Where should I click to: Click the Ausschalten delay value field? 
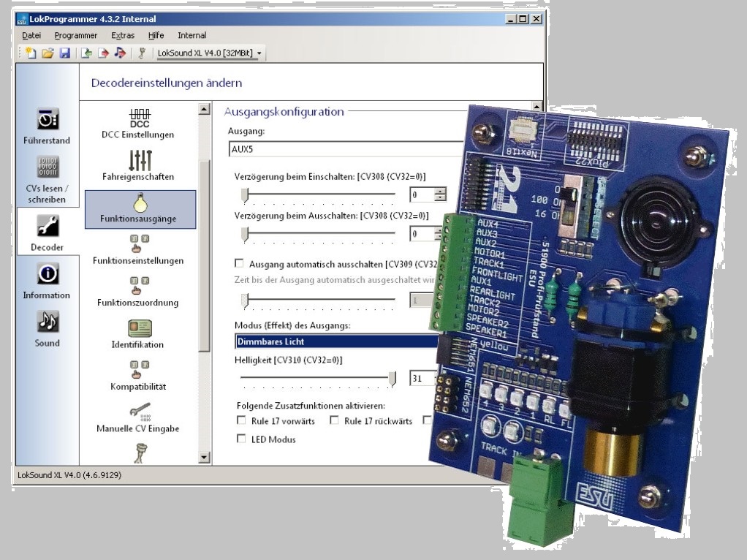click(x=422, y=233)
